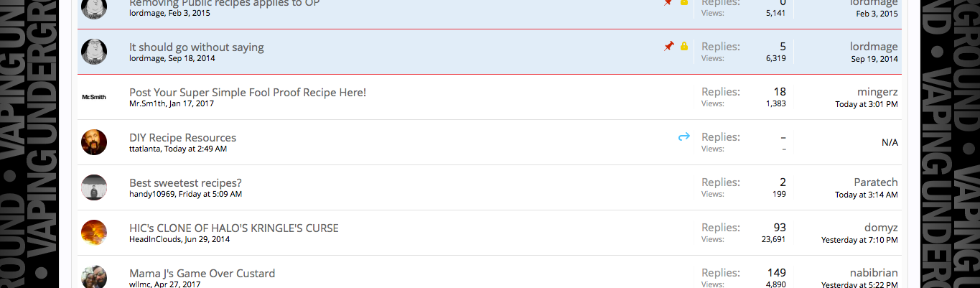Open 'Post Your Super Simple Fool Proof Recipe Here!'

pos(248,93)
